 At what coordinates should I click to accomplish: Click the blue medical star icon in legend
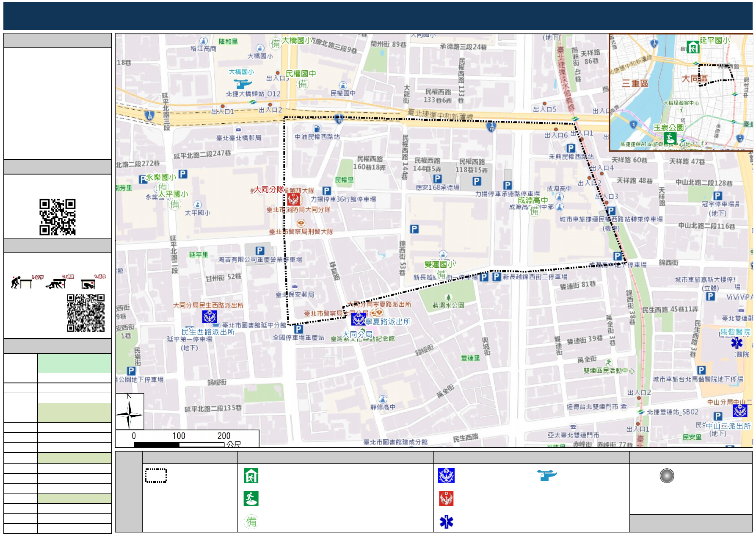pyautogui.click(x=446, y=522)
